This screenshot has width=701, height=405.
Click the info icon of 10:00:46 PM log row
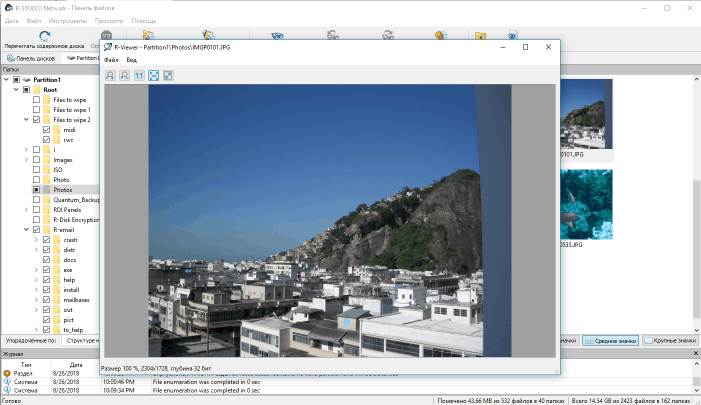pyautogui.click(x=7, y=382)
